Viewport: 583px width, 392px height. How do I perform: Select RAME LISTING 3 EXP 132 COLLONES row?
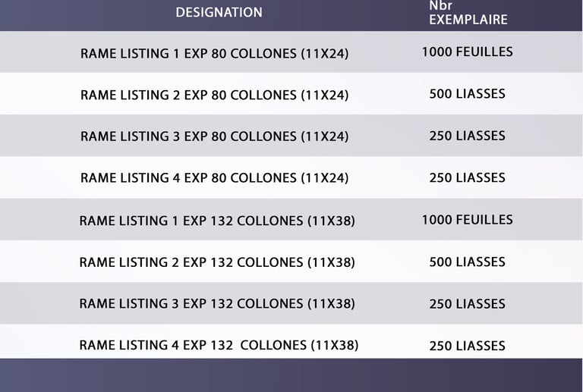[x=217, y=304]
